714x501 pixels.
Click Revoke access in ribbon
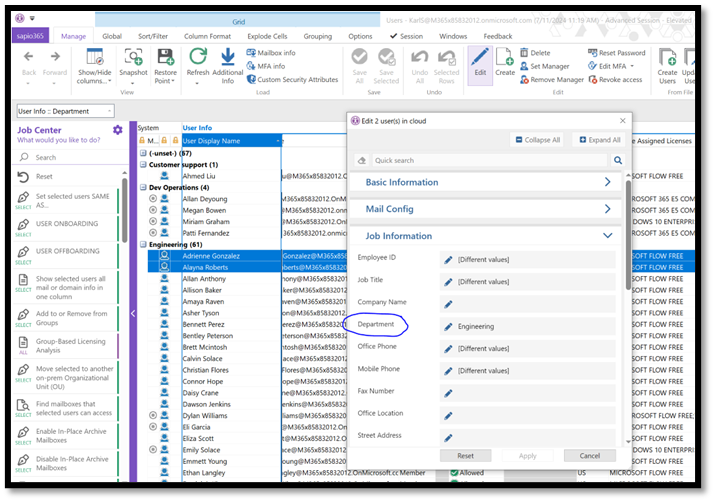click(x=615, y=79)
